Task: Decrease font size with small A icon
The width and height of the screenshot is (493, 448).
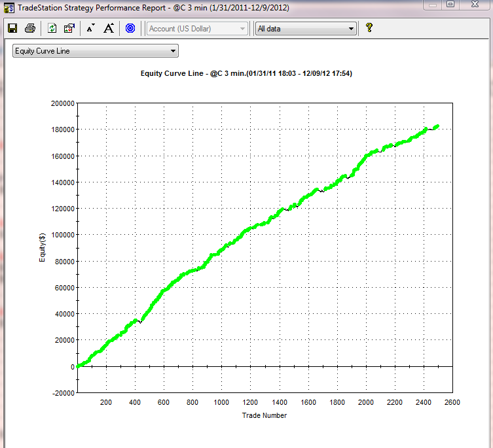Action: coord(90,28)
